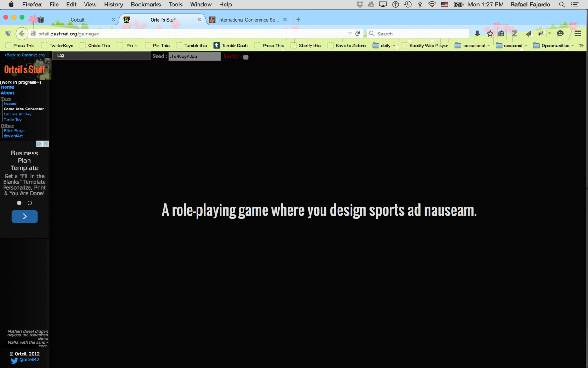This screenshot has height=368, width=588.
Task: Click the Back to Dashnet.org link
Action: (x=24, y=55)
